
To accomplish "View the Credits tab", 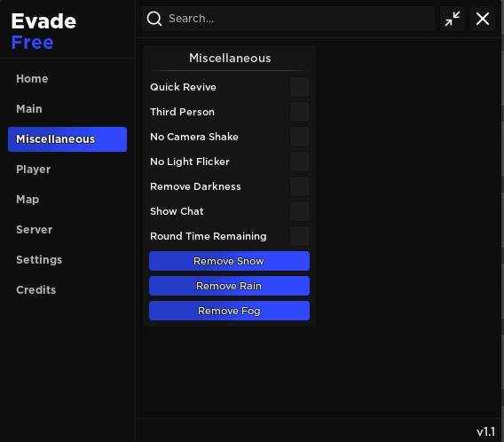I will click(x=67, y=290).
